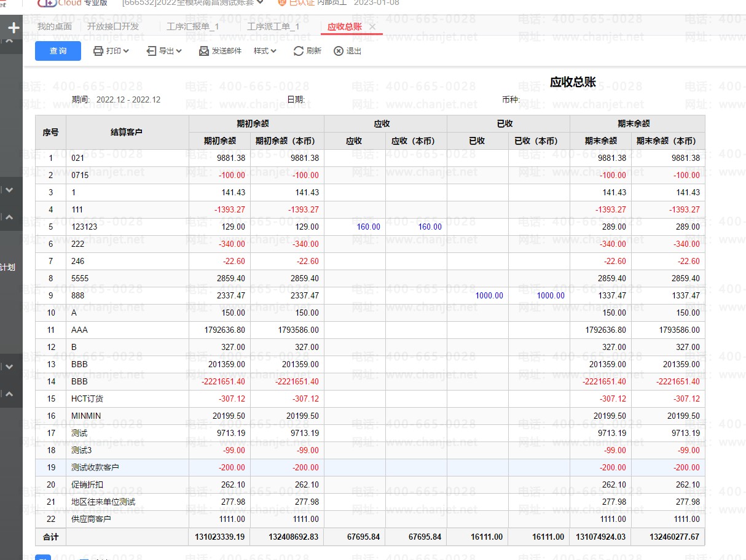
Task: Select customer cell 测试3
Action: coord(127,450)
